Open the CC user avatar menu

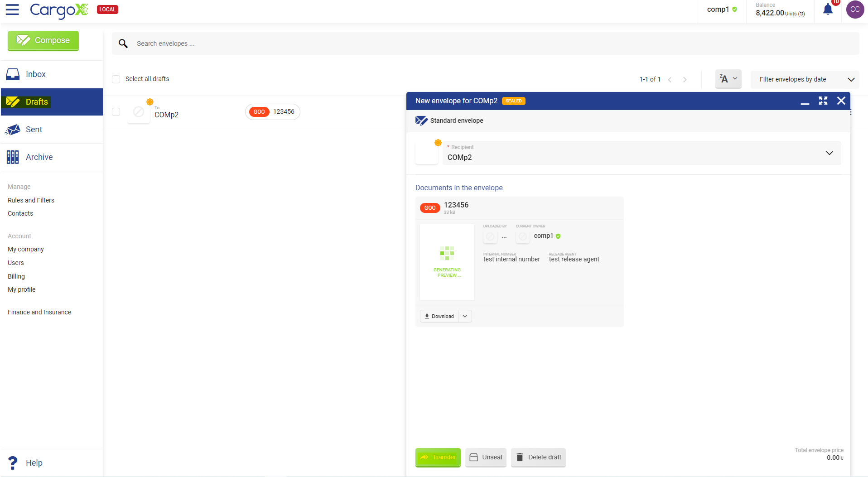[855, 10]
